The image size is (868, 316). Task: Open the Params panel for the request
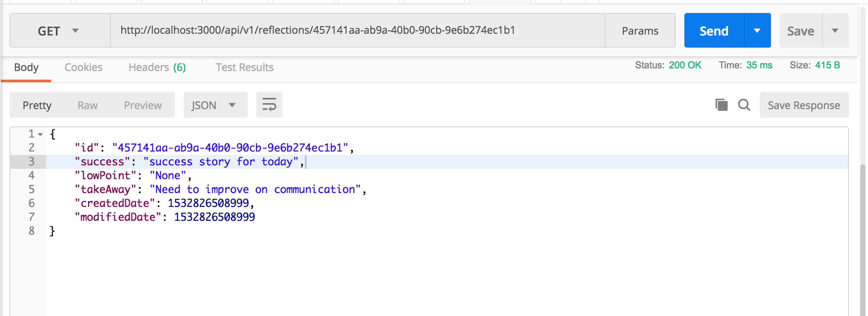[640, 30]
